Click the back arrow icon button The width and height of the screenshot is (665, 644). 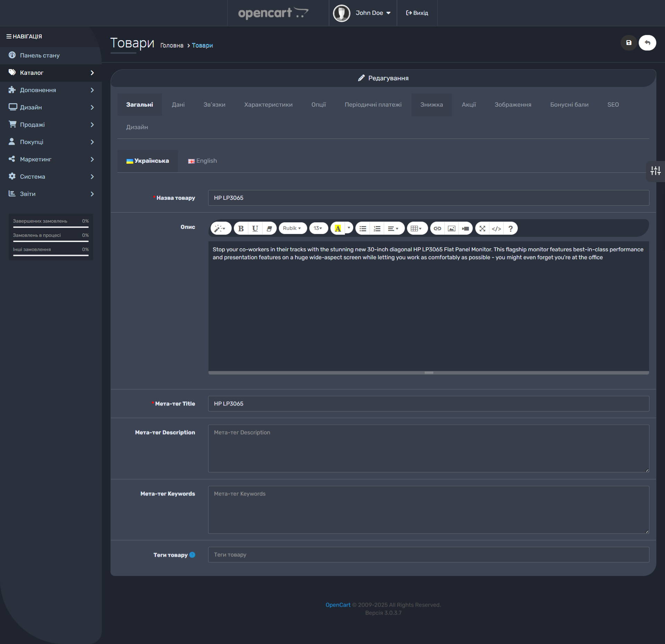pyautogui.click(x=647, y=43)
